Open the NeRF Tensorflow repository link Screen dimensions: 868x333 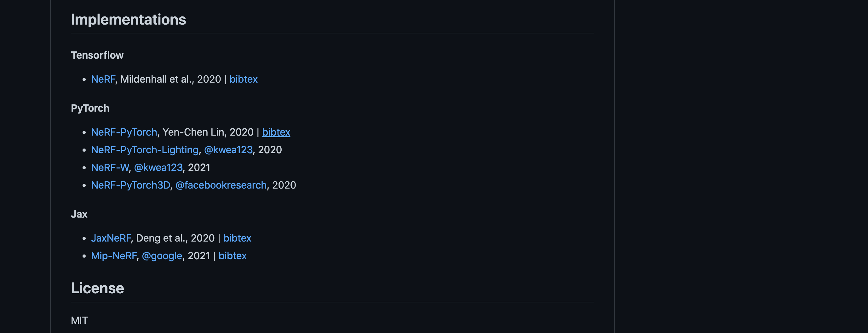click(103, 79)
